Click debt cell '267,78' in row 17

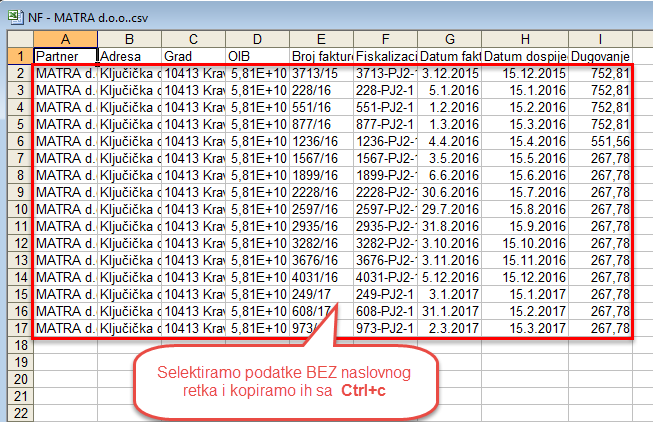coord(601,328)
